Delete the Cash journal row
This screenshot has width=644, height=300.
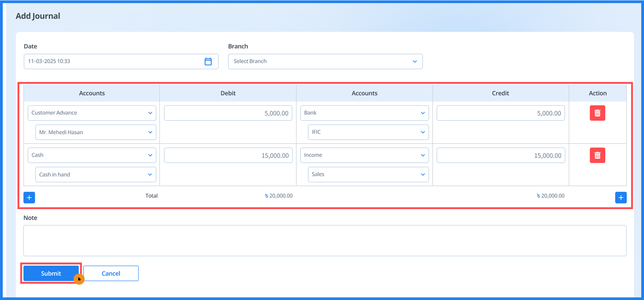click(x=597, y=155)
